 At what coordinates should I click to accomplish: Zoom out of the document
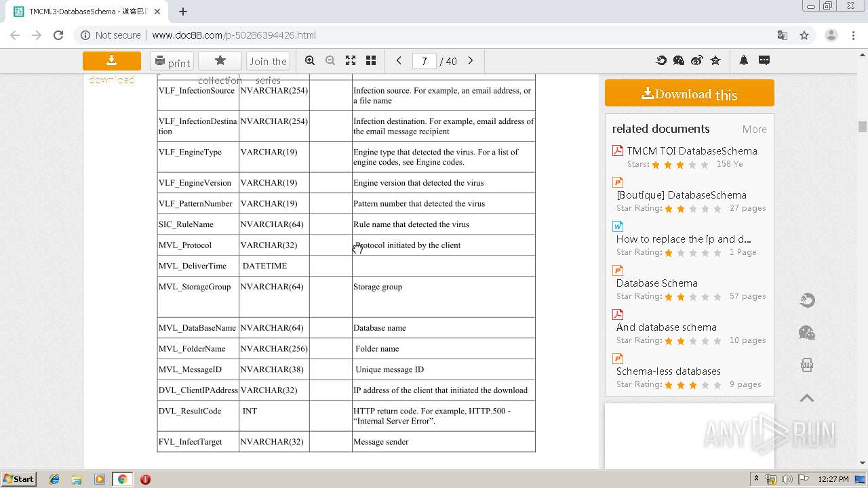[330, 61]
